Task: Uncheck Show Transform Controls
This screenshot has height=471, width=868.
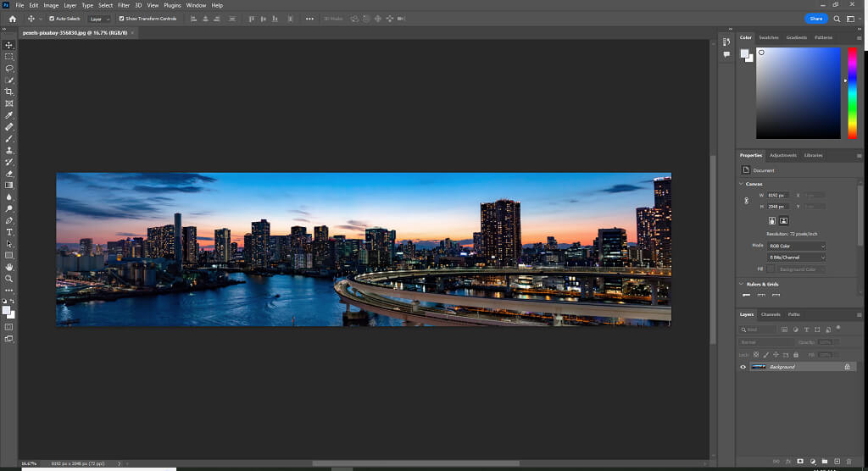Action: pyautogui.click(x=121, y=19)
